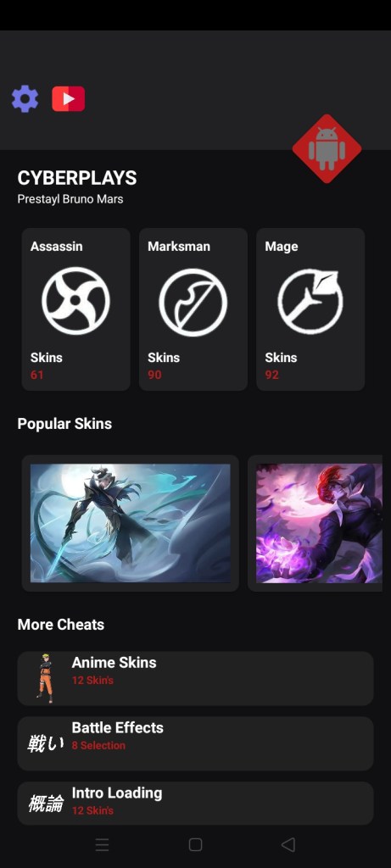Open recent apps via three-line button
The width and height of the screenshot is (391, 868).
(x=102, y=844)
